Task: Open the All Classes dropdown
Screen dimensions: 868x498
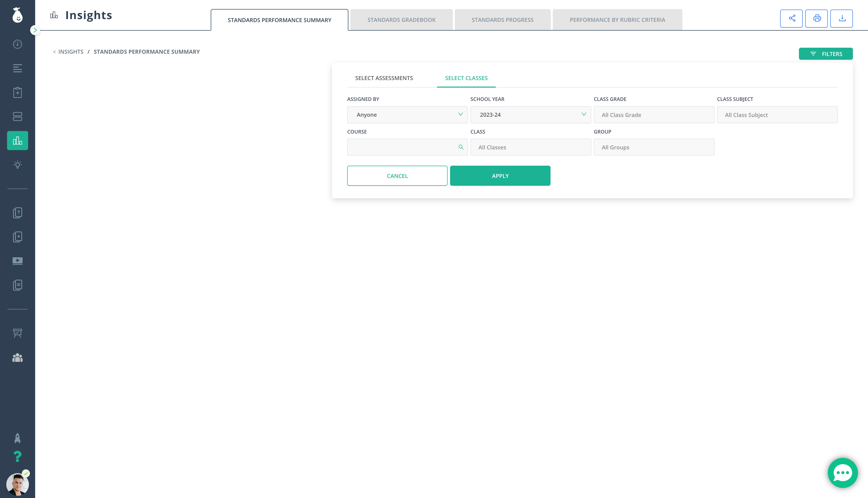Action: (530, 147)
